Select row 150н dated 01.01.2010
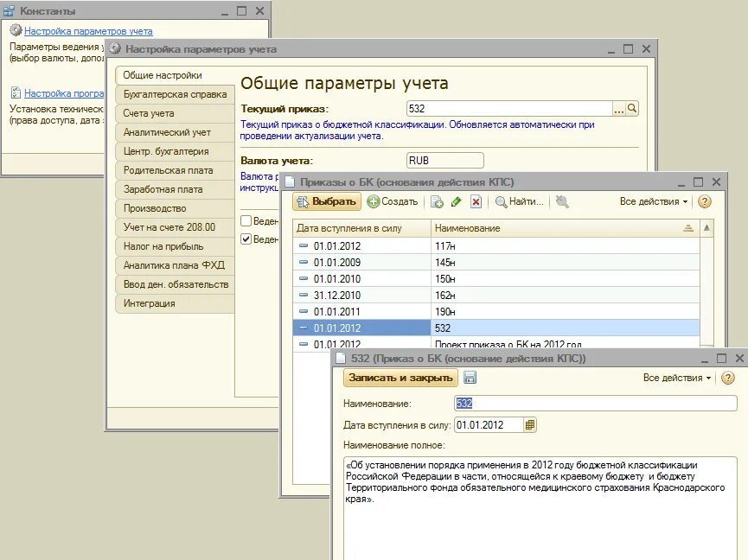 coord(496,279)
